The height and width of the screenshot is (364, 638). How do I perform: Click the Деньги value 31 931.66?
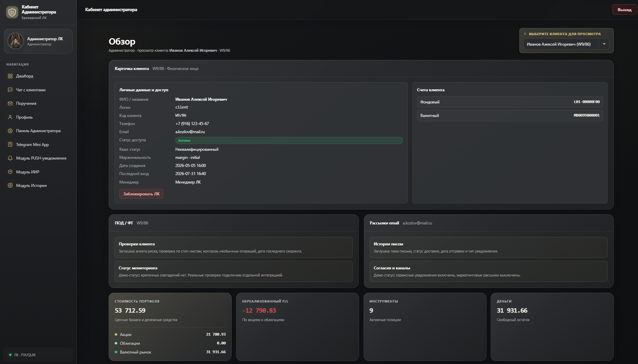(x=512, y=311)
